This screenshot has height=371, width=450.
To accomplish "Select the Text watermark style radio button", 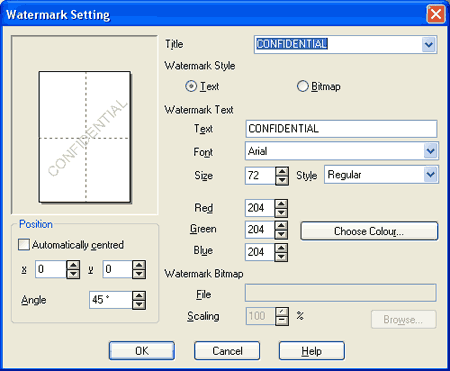I will tap(191, 87).
